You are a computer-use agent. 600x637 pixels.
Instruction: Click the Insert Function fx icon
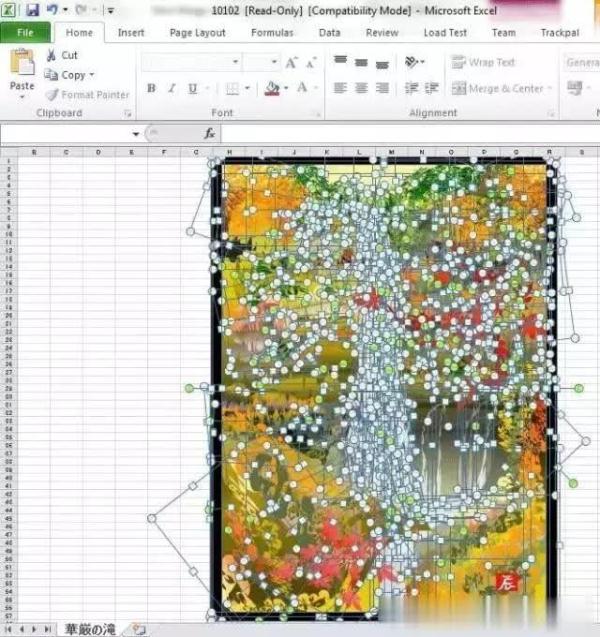pos(209,133)
